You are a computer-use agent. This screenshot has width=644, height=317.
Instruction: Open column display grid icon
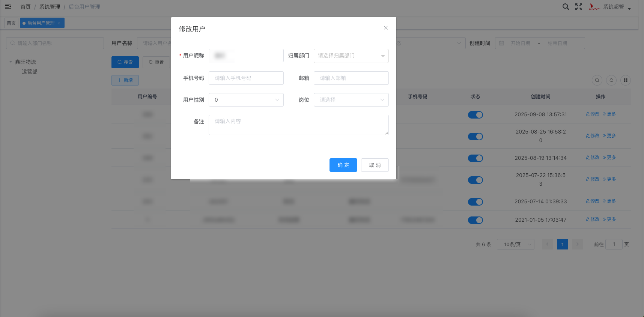[626, 80]
